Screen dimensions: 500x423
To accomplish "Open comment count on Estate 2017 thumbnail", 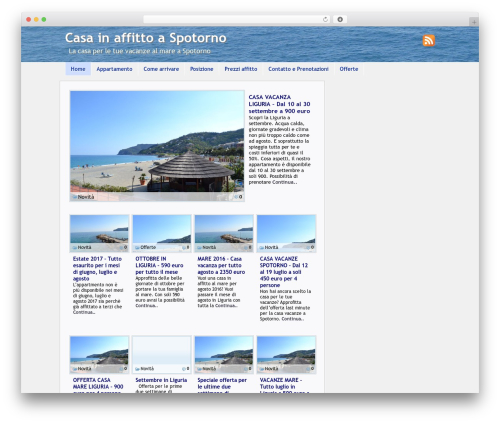I will [124, 247].
